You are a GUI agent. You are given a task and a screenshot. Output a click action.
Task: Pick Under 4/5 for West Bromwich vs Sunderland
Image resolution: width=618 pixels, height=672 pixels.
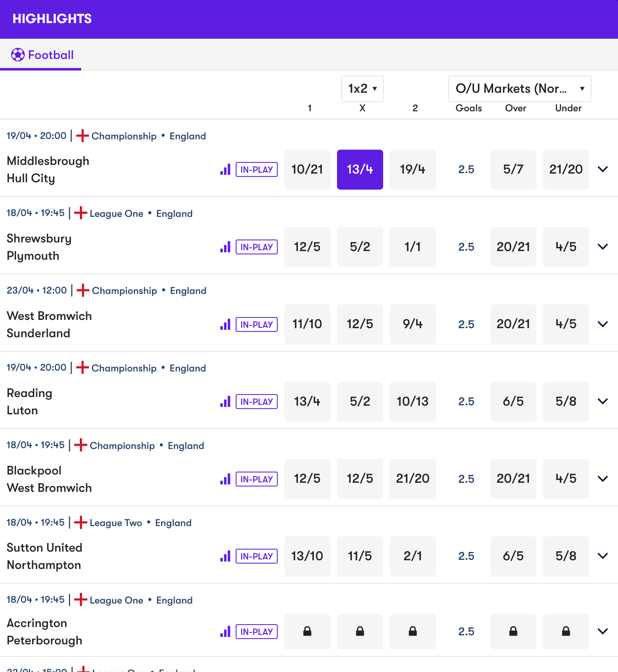[x=566, y=324]
